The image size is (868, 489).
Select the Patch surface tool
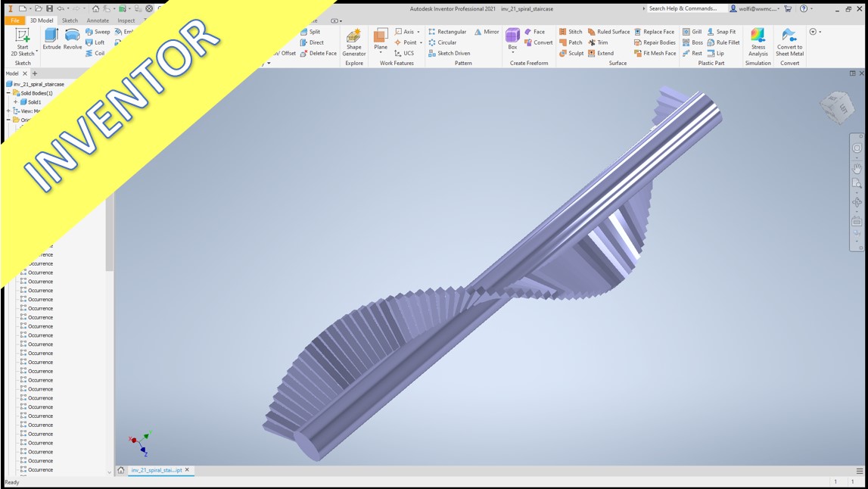pos(571,42)
